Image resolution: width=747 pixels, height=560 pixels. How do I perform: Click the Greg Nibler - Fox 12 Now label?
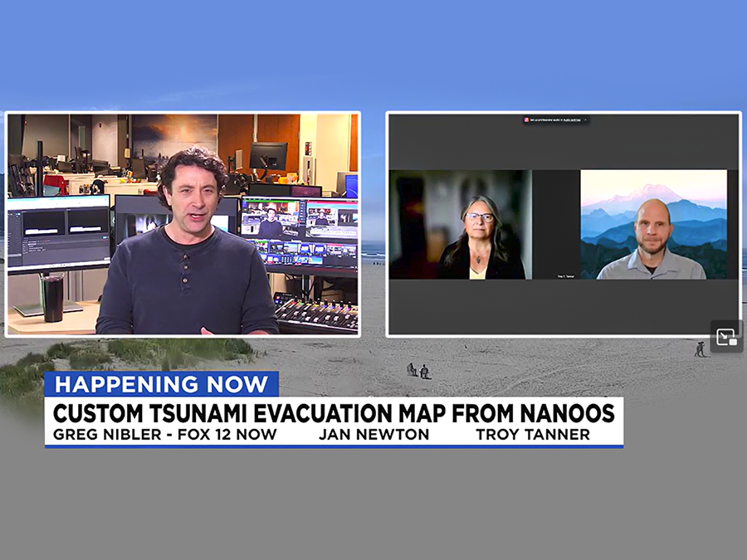[x=165, y=434]
